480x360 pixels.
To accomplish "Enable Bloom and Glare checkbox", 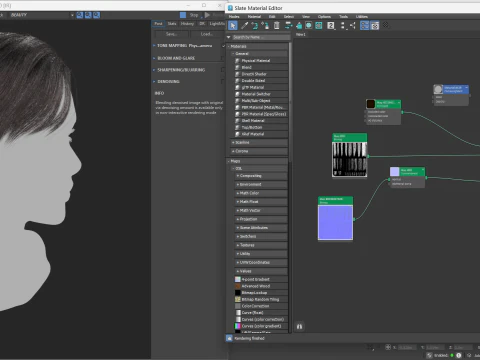I will [223, 58].
